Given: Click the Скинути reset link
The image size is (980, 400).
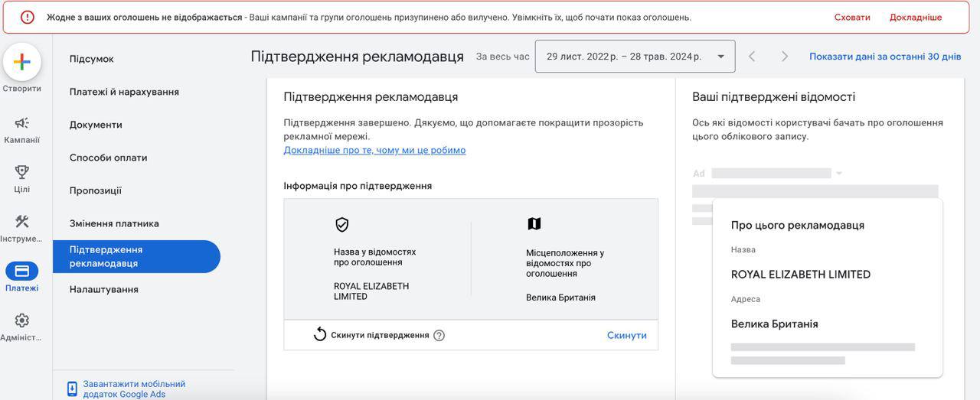Looking at the screenshot, I should [x=626, y=335].
